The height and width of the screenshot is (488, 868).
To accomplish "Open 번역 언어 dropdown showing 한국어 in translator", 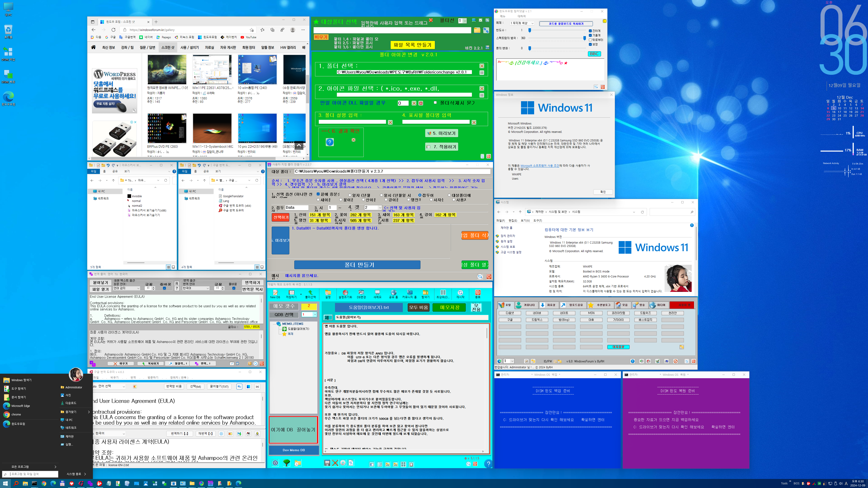I will [x=196, y=288].
